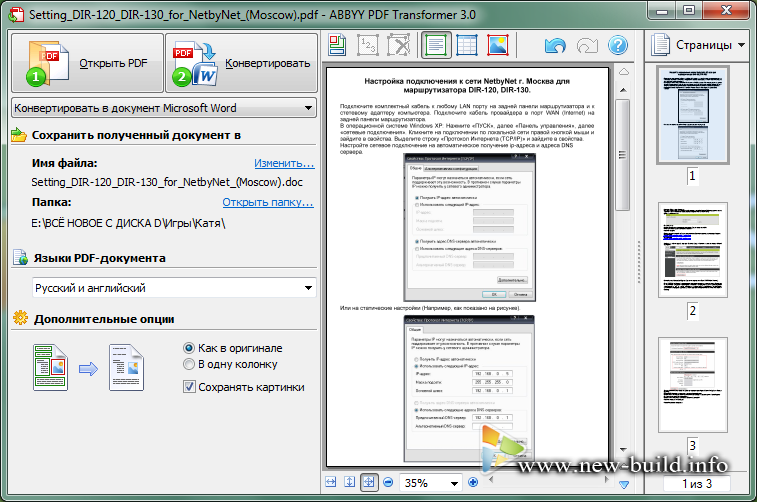Image resolution: width=757 pixels, height=502 pixels.
Task: Open help with the question mark icon
Action: [x=618, y=45]
